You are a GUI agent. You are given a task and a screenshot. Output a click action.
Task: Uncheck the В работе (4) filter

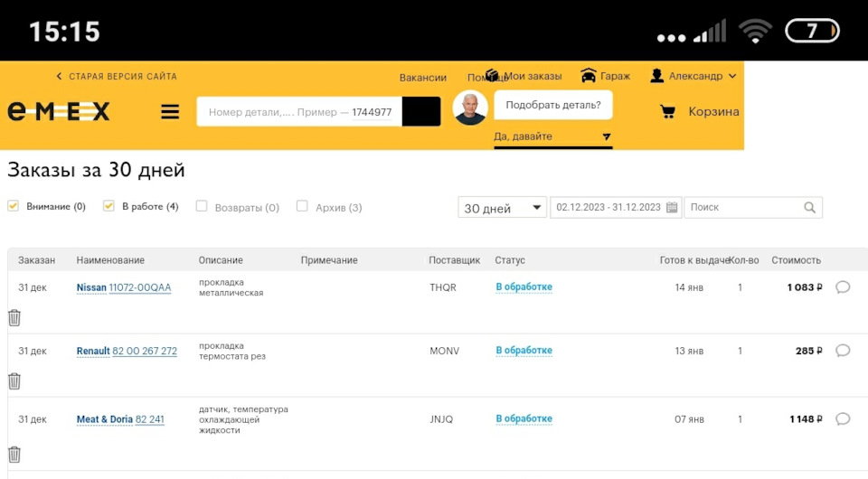[x=108, y=206]
